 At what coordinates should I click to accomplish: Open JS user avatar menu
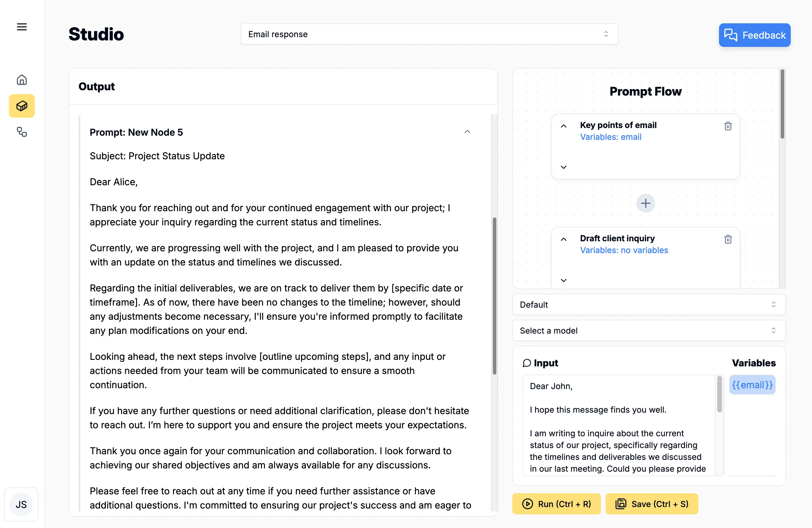click(21, 504)
